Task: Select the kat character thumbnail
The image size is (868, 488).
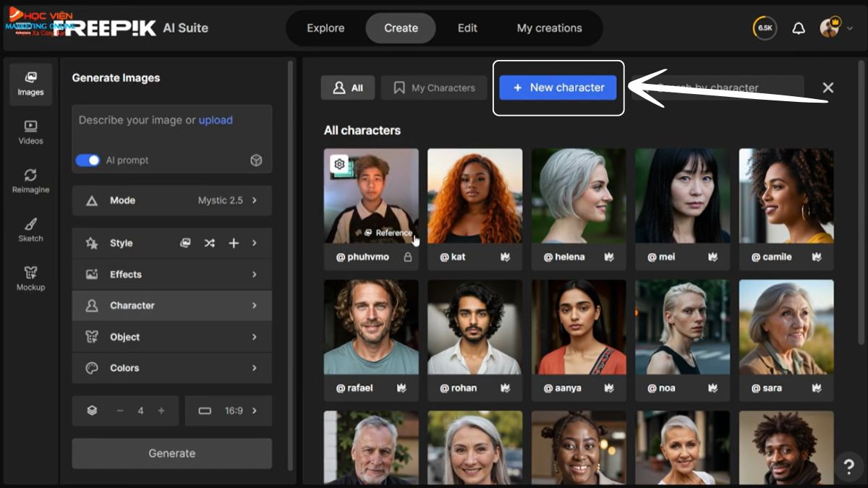Action: pyautogui.click(x=475, y=196)
